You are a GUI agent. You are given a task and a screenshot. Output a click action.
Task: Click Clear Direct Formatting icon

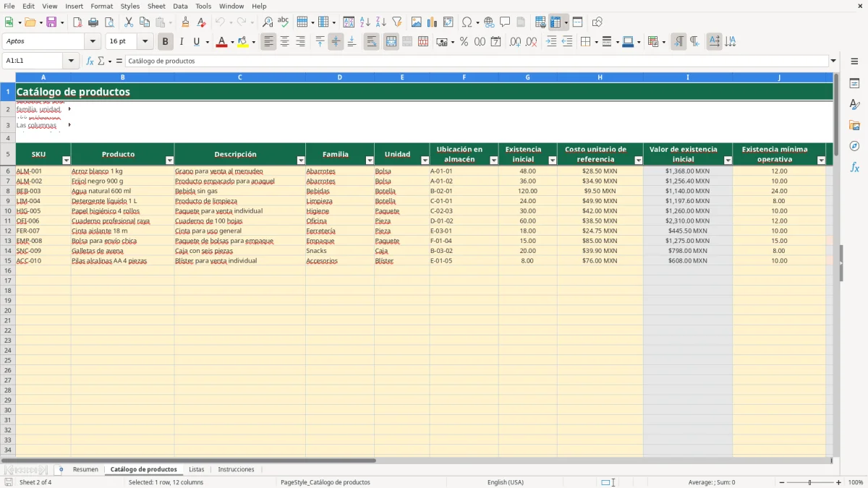click(x=201, y=22)
